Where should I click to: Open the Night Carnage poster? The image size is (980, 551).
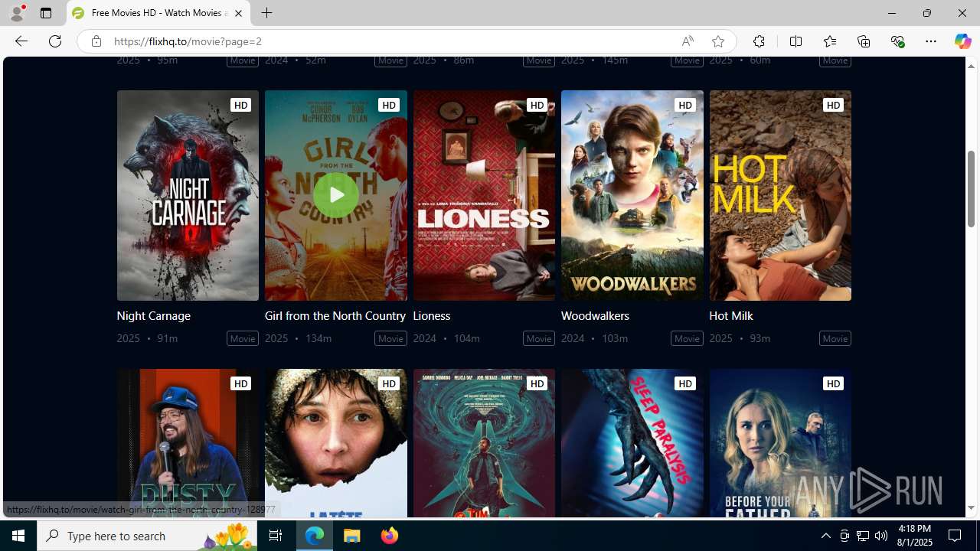(x=188, y=195)
